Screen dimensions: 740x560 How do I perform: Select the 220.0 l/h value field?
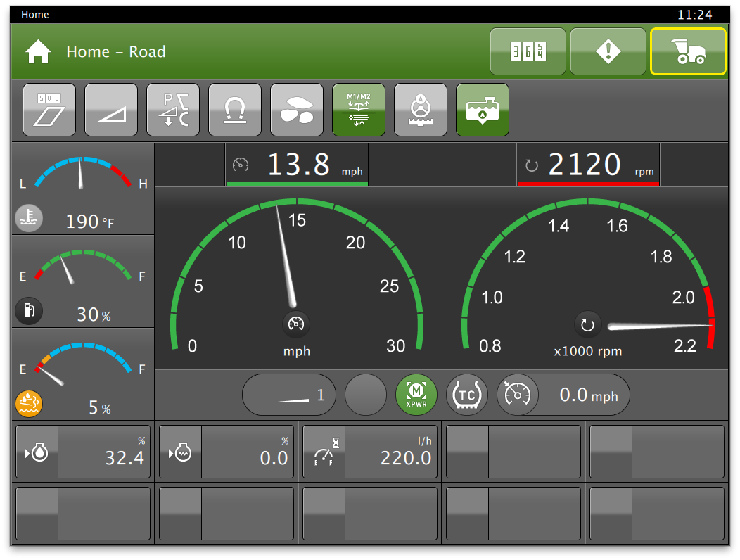click(x=391, y=452)
